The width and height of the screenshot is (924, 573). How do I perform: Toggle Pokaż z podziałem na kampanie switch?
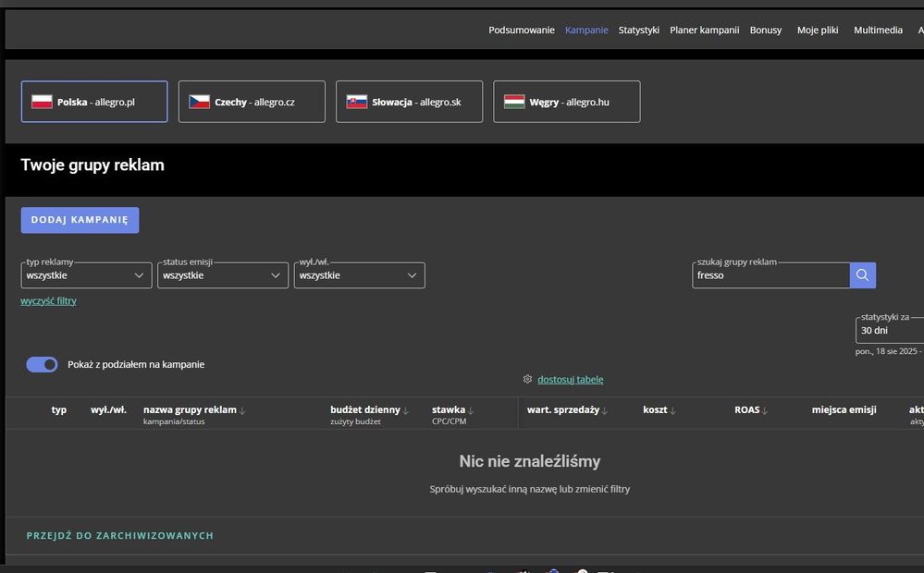42,364
